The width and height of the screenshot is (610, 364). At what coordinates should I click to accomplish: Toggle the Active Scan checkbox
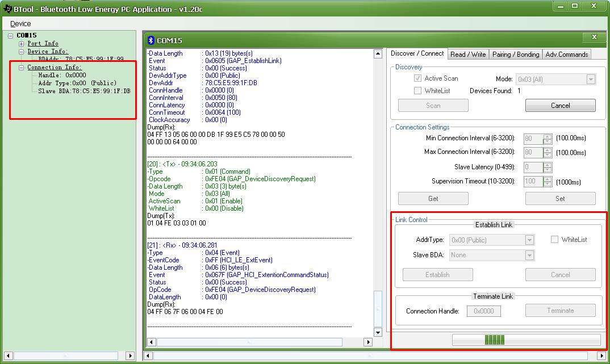point(418,78)
